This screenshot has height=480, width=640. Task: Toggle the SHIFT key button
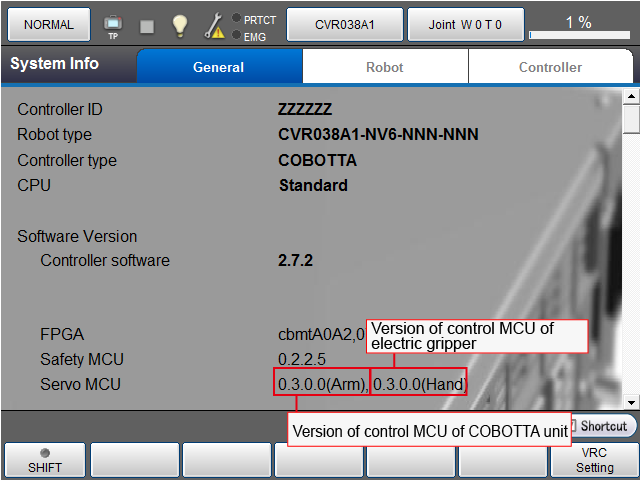pyautogui.click(x=44, y=460)
